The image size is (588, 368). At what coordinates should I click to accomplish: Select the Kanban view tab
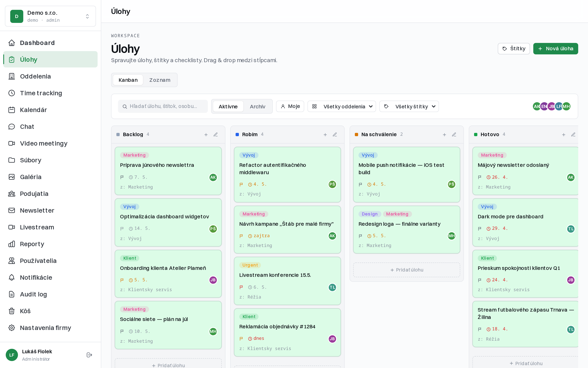[x=128, y=80]
